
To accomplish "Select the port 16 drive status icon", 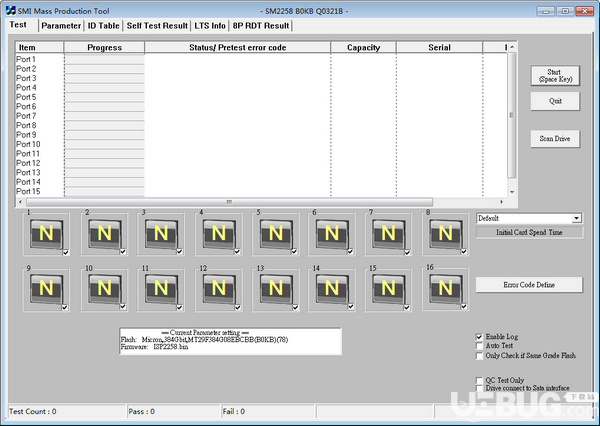I will [x=445, y=289].
